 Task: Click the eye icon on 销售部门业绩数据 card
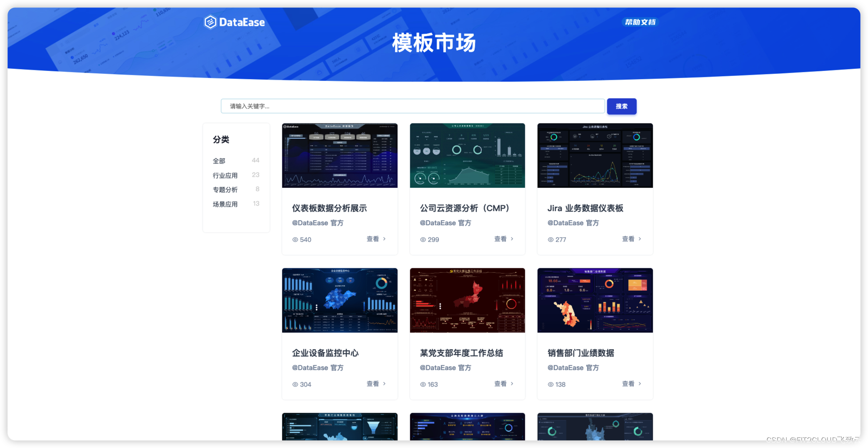551,384
